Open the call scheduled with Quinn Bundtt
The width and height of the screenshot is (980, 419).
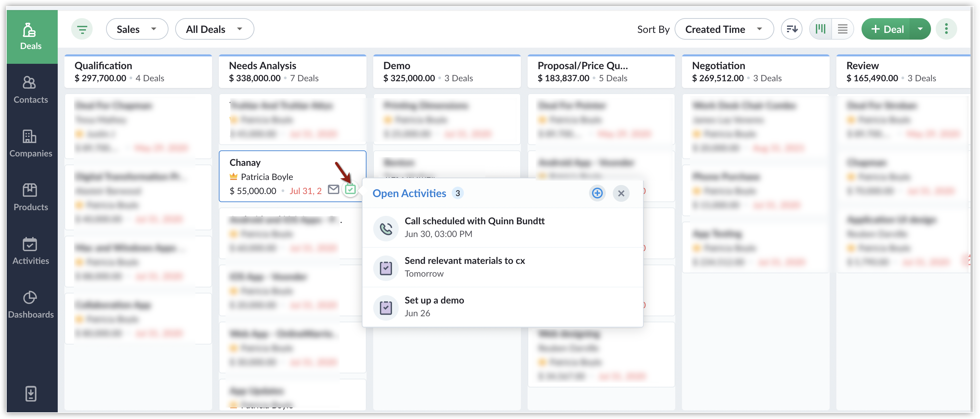(474, 227)
